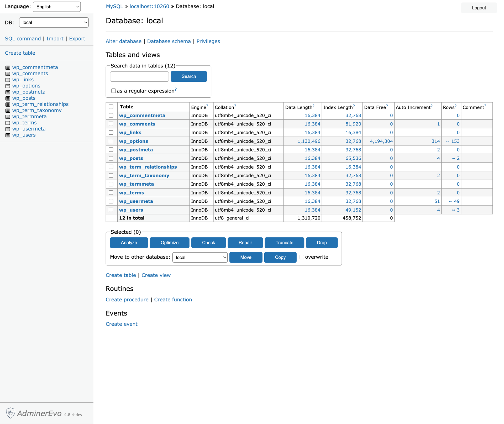Image resolution: width=504 pixels, height=424 pixels.
Task: Click the table icon beside wp_commentmeta in sidebar
Action: pos(8,67)
